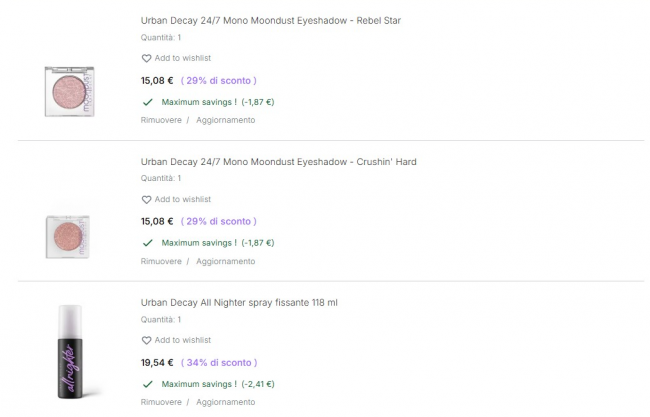Click Aggiornamento for Rebel Star eyeshadow
Viewport: 650px width, 417px height.
[x=225, y=120]
